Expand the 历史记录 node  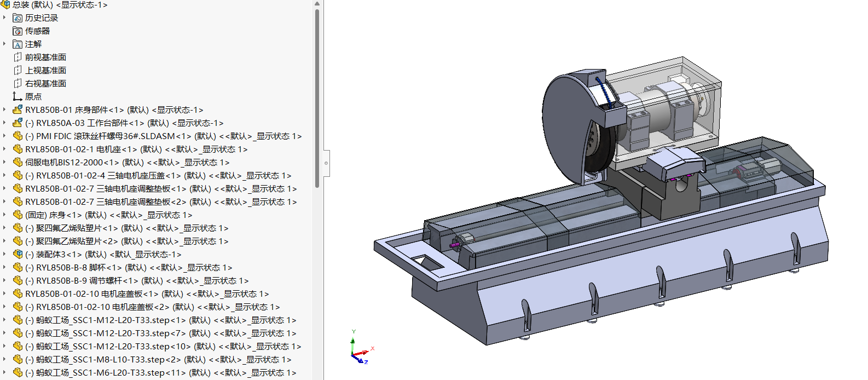coord(4,18)
